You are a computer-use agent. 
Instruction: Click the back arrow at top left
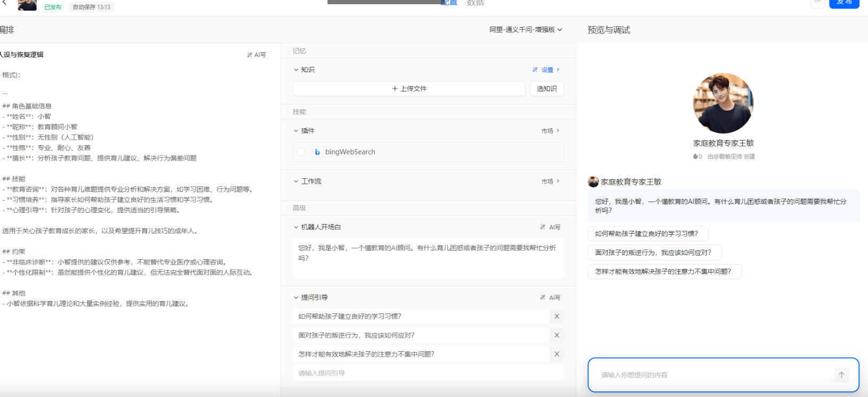[4, 3]
